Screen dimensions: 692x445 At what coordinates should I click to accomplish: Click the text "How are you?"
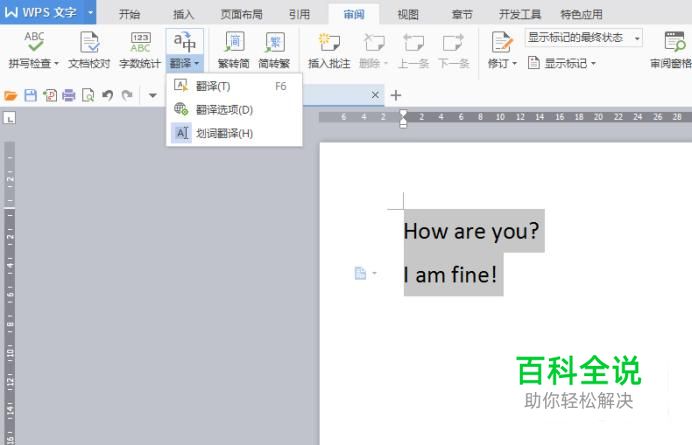coord(471,231)
